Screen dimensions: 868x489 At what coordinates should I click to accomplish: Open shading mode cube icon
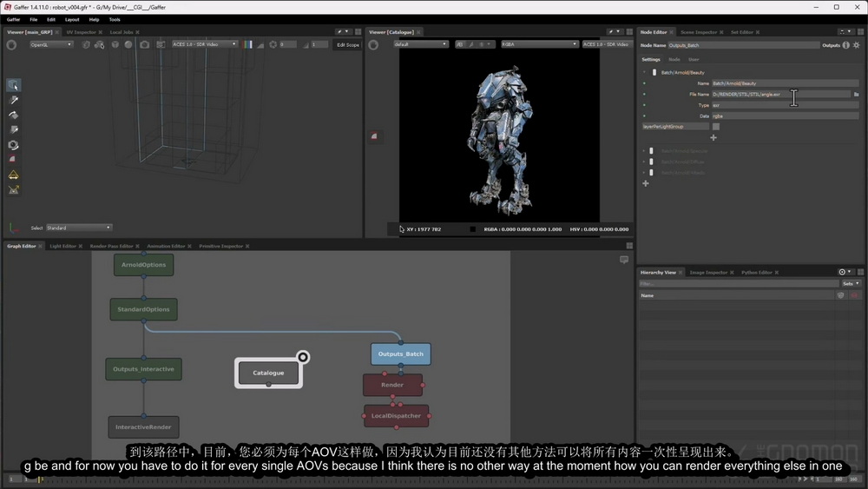[x=115, y=45]
